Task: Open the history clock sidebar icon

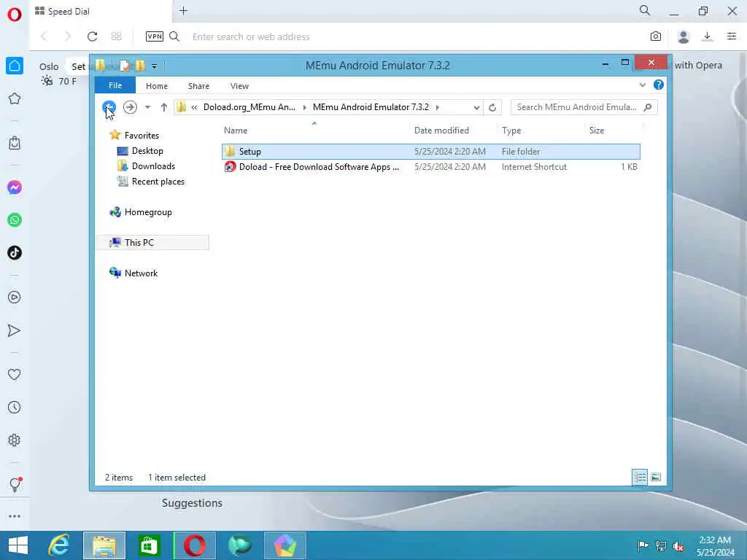Action: click(x=15, y=408)
